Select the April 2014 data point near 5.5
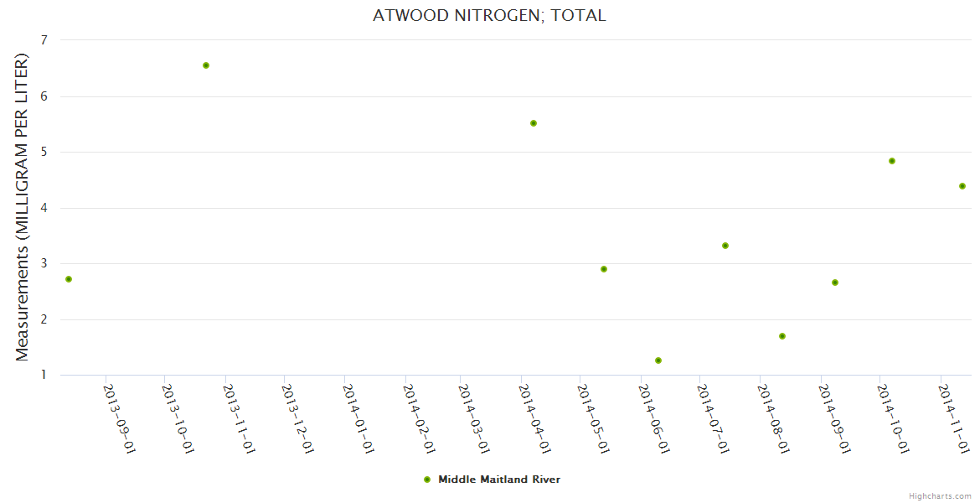Image resolution: width=980 pixels, height=503 pixels. click(534, 123)
